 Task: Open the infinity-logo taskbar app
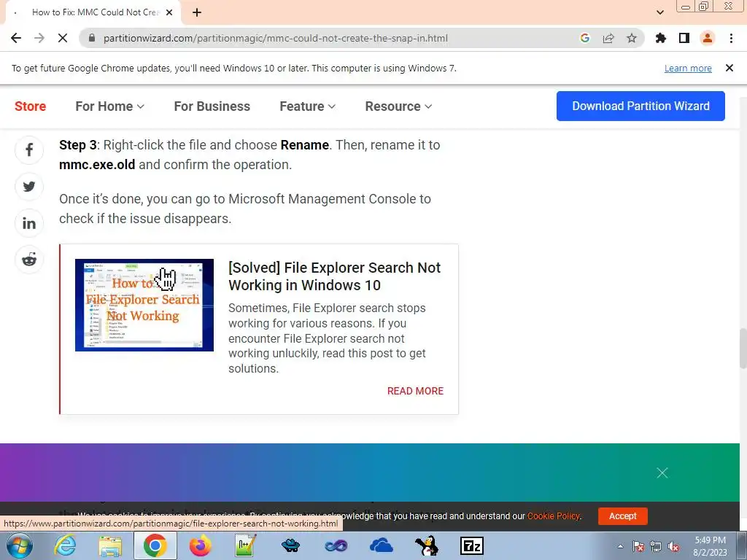(x=336, y=545)
